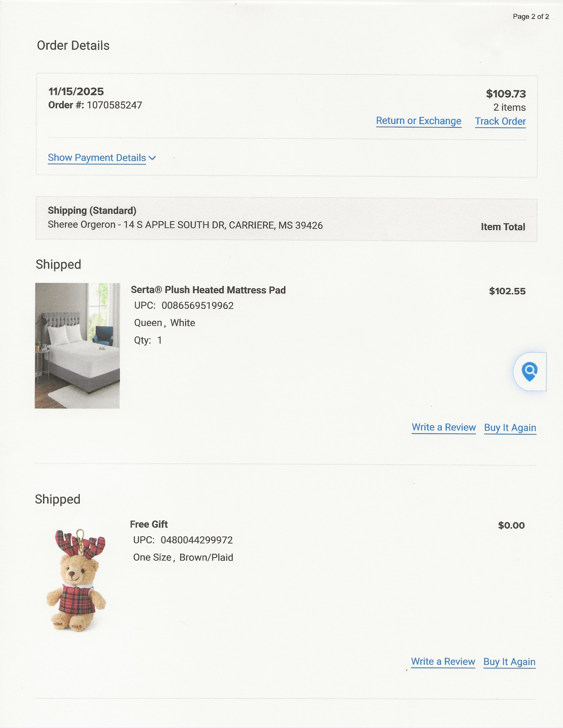Write a review for the Free Gift
The width and height of the screenshot is (563, 728).
click(x=443, y=661)
